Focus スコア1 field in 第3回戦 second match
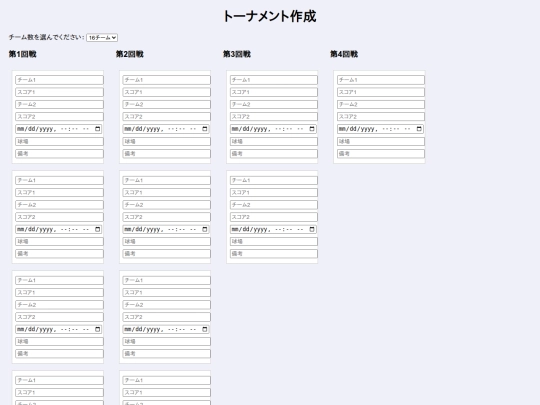 pos(274,193)
